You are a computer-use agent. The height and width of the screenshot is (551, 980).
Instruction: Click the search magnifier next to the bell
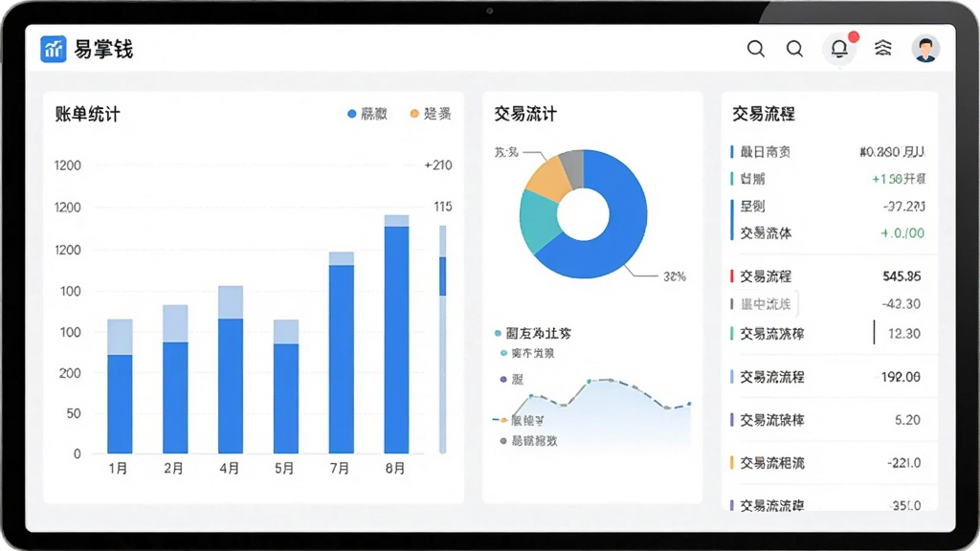pos(794,48)
